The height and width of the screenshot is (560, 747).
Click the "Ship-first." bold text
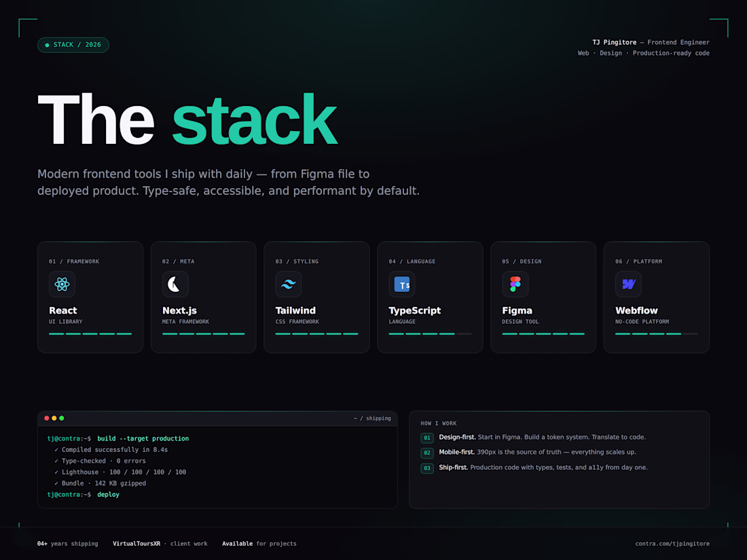[x=453, y=468]
